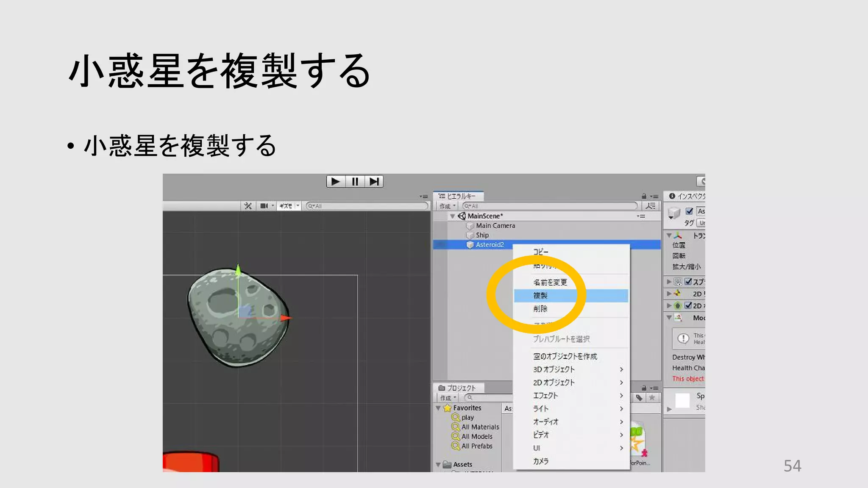Click the Transform component axes icon
The height and width of the screenshot is (488, 868).
(x=678, y=236)
